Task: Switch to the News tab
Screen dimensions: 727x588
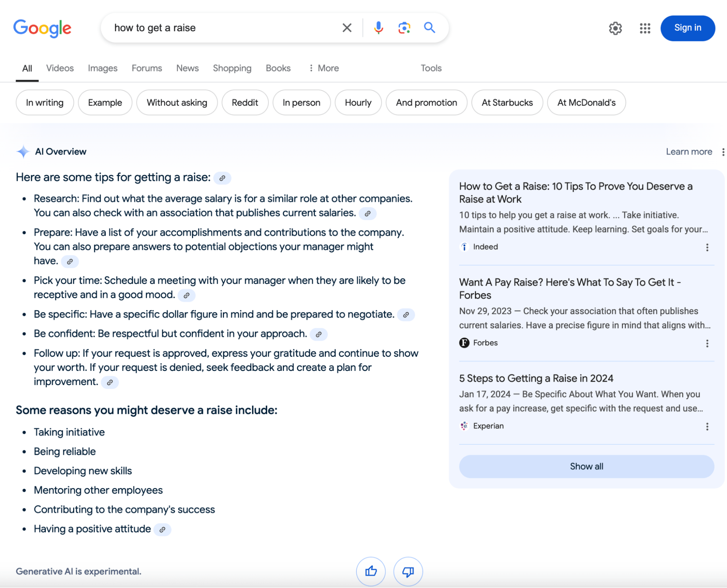Action: tap(187, 68)
